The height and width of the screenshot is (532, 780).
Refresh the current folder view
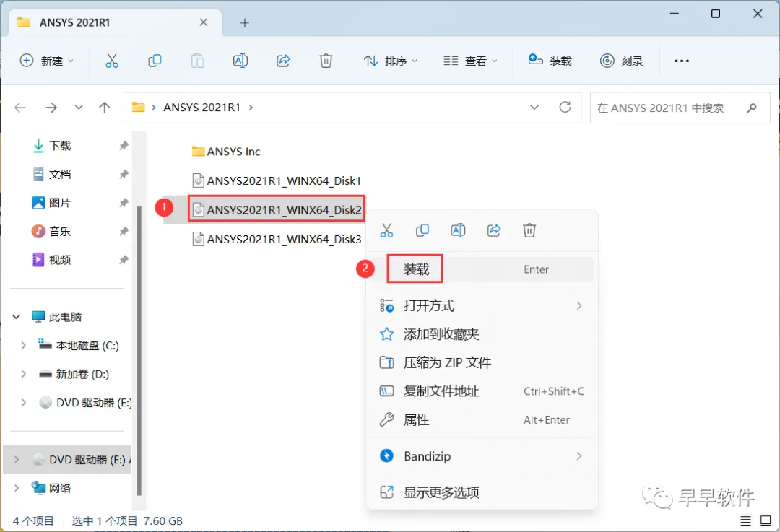point(565,107)
